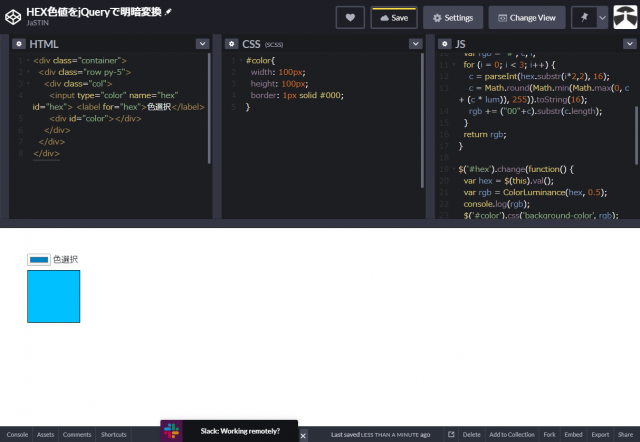Click HTML editor vertical scrollbar
The width and height of the screenshot is (640, 442).
209,108
